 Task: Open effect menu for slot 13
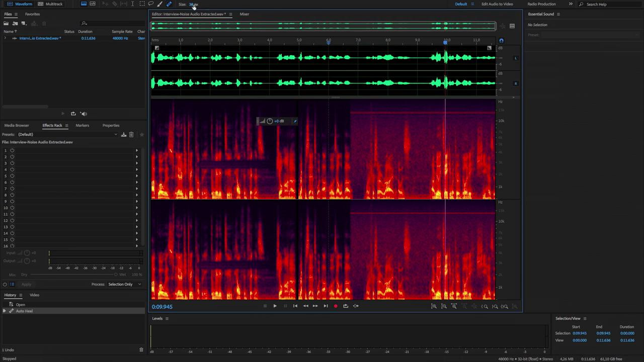[137, 227]
